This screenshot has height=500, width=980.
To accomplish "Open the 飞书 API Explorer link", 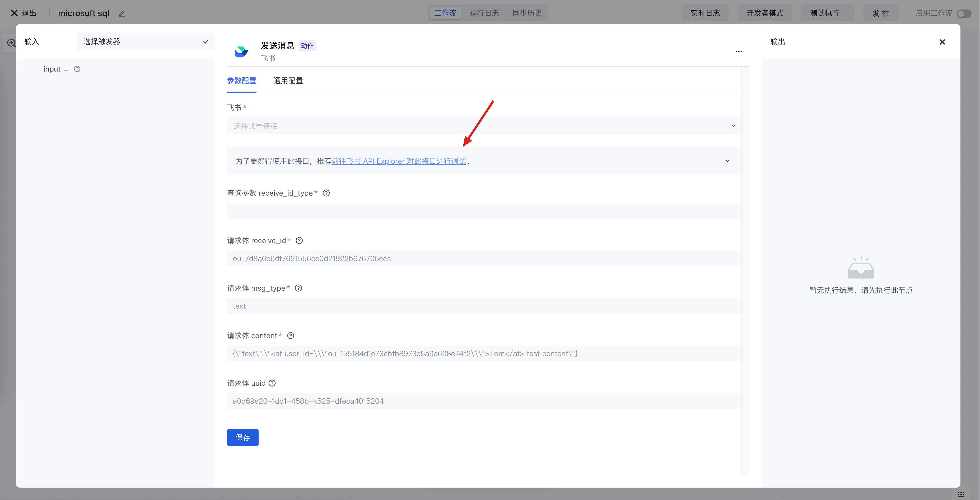I will (398, 161).
